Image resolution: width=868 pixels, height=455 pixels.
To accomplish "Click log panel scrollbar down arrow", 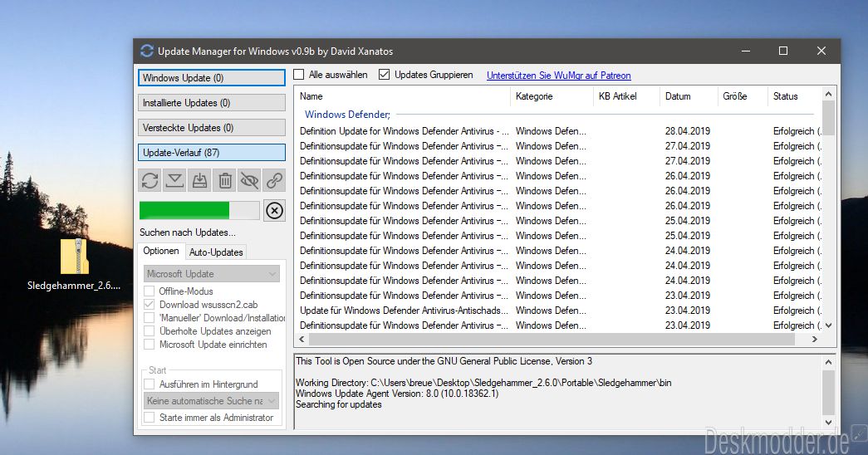I will click(x=829, y=423).
